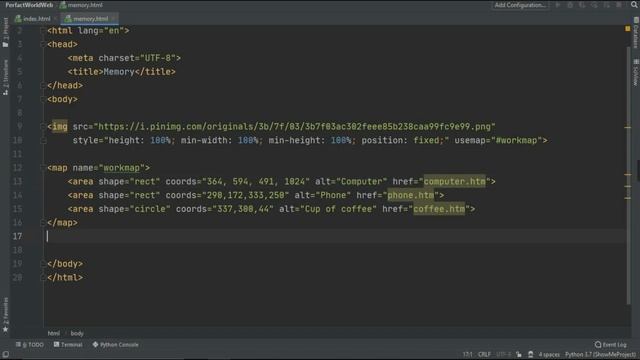Click the Memory title text
640x360 pixels.
119,72
